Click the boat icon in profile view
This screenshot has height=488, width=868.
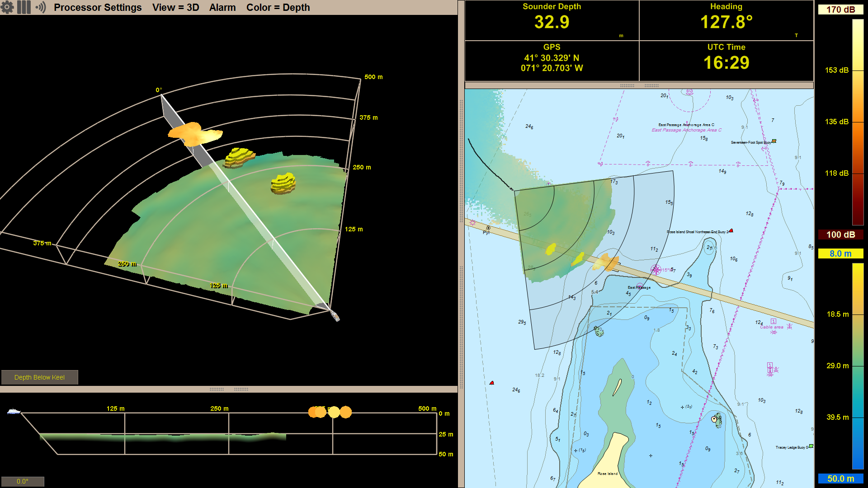click(x=14, y=412)
